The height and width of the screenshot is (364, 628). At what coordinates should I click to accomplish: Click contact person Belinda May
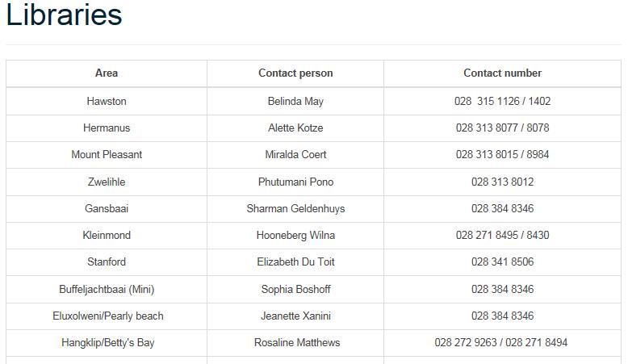coord(295,102)
